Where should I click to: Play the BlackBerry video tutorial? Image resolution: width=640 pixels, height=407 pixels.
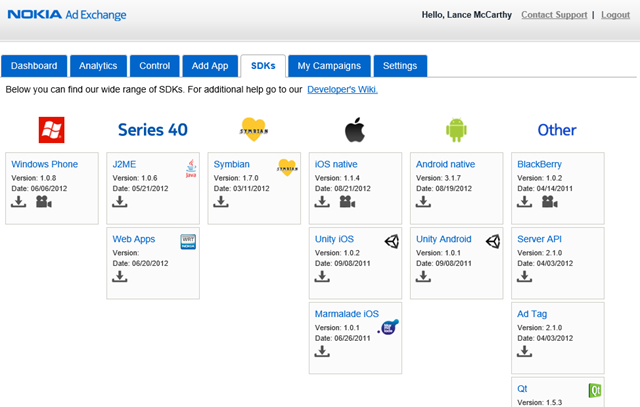click(x=550, y=202)
